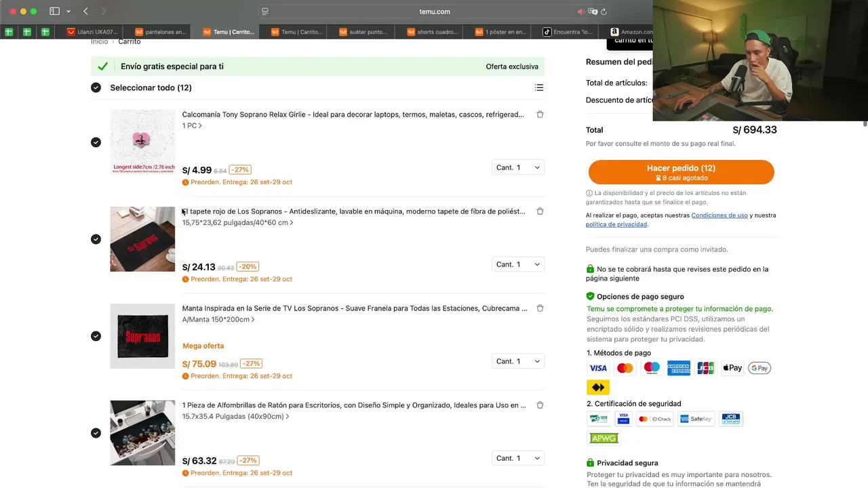Open Condiciones de uso link
The height and width of the screenshot is (488, 868).
[x=719, y=216]
